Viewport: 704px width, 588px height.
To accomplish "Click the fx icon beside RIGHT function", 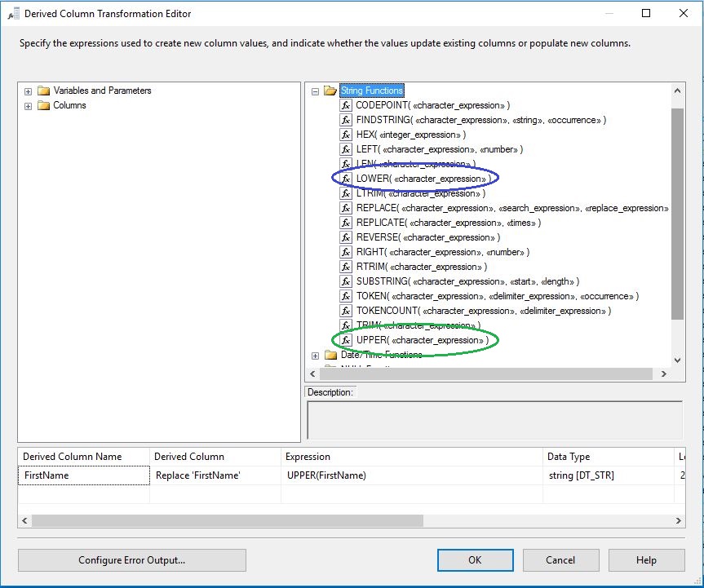I will point(345,252).
